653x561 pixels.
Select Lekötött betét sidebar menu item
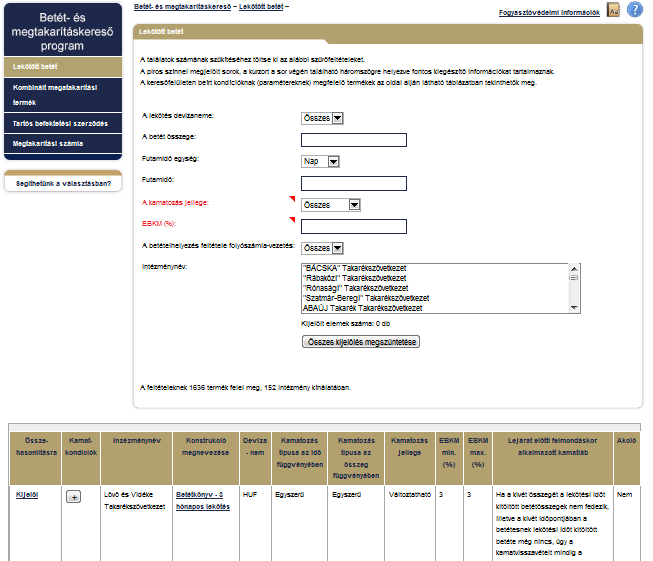tap(63, 67)
